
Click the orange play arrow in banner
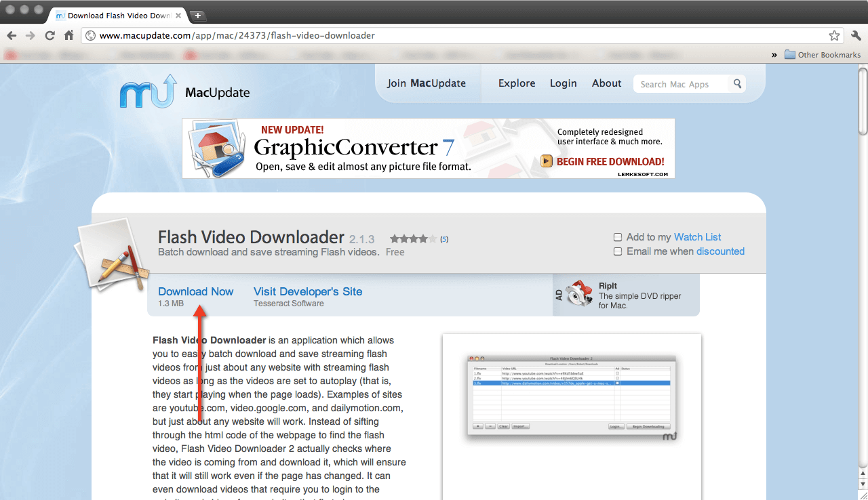click(x=547, y=161)
